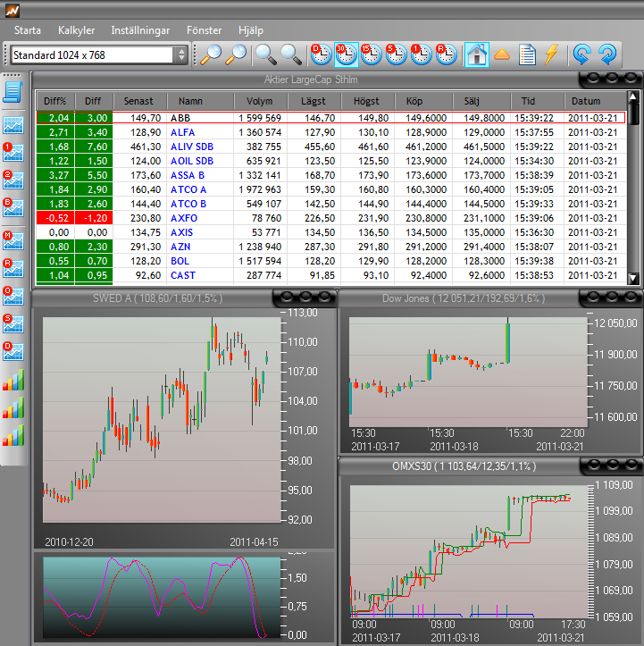Click the table scrollbar down arrow
Image resolution: width=644 pixels, height=646 pixels.
pyautogui.click(x=633, y=279)
